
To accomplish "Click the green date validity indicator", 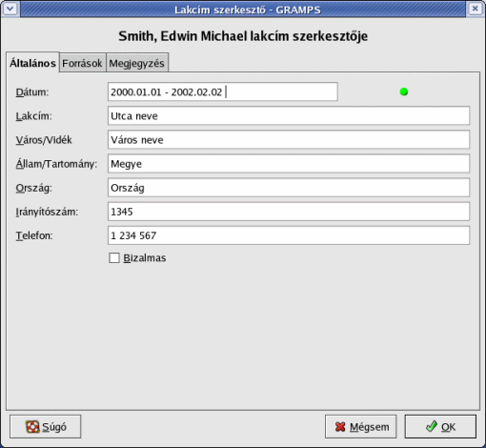I will coord(404,92).
